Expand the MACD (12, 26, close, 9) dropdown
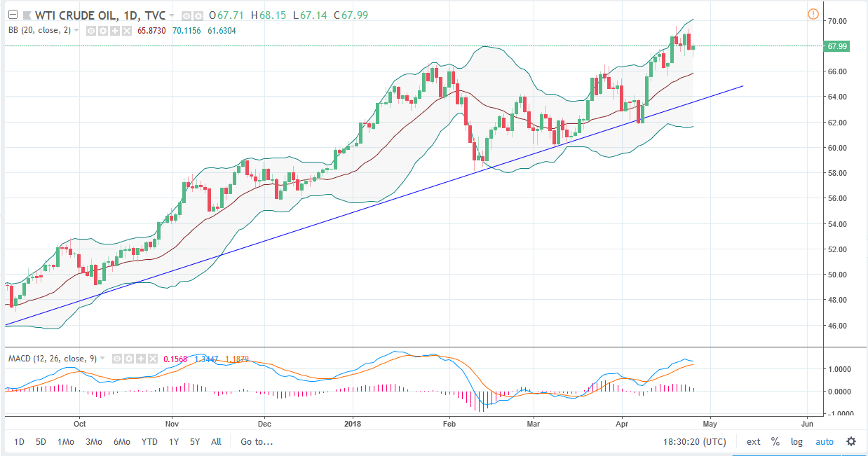The image size is (868, 456). 102,358
